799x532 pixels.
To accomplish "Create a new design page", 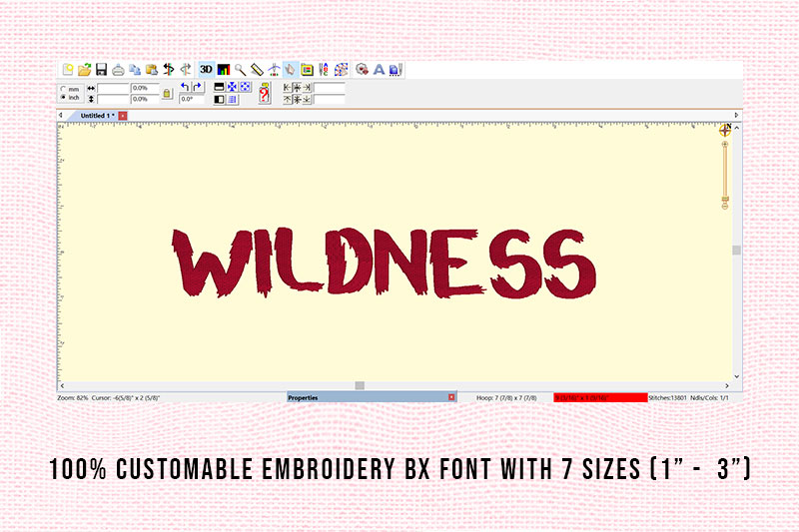I will [x=68, y=69].
